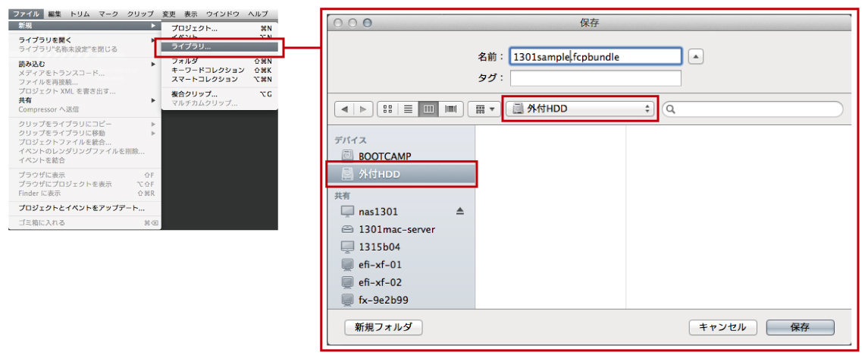The height and width of the screenshot is (359, 868).
Task: Click the タグ input field
Action: tap(595, 78)
